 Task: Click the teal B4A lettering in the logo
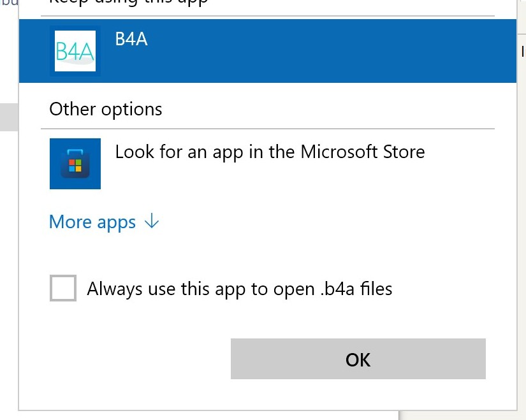tap(75, 52)
